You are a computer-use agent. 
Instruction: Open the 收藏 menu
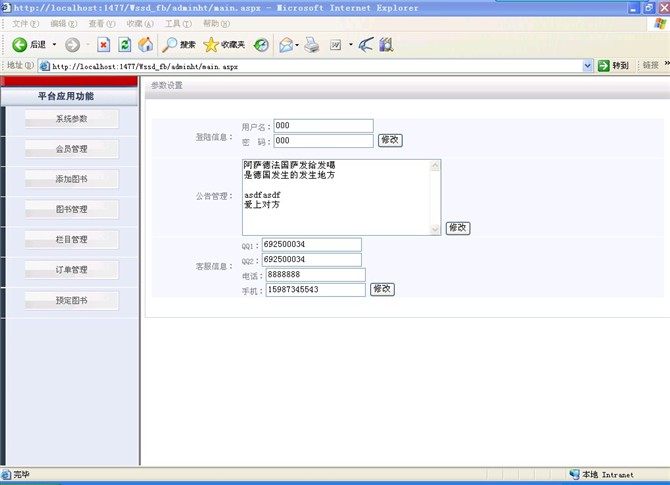140,24
